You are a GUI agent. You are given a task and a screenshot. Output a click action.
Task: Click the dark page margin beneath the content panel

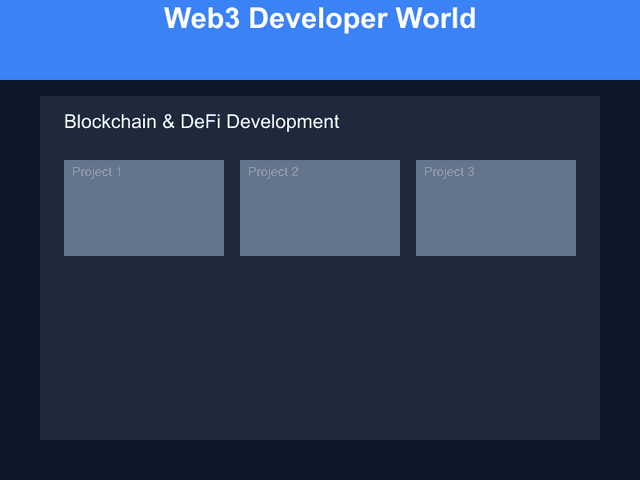pos(320,460)
